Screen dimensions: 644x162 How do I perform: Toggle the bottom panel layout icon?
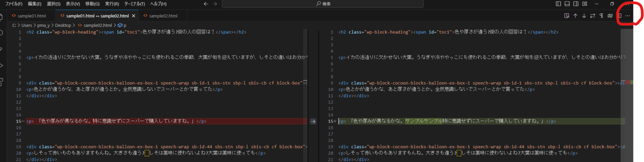(567, 4)
